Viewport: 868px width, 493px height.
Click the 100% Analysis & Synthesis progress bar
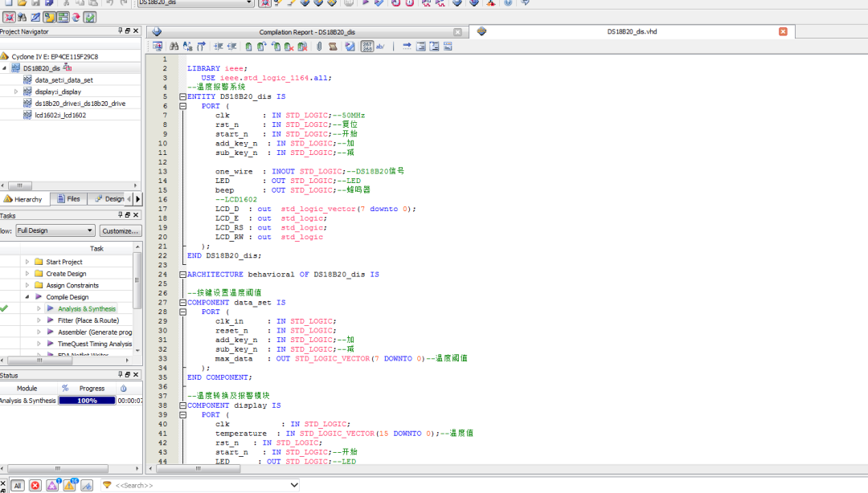87,401
